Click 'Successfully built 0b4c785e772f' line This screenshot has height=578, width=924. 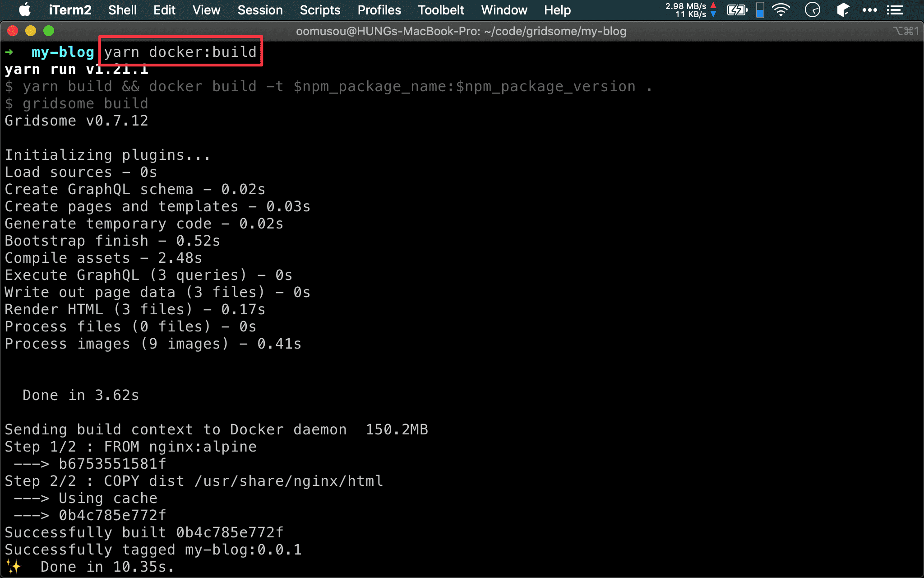[x=144, y=533]
